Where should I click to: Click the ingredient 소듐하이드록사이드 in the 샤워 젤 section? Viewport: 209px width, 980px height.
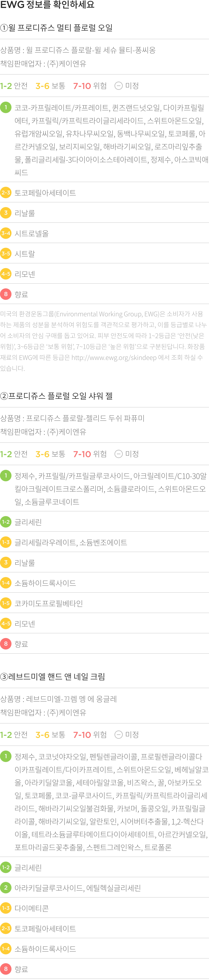(x=45, y=583)
